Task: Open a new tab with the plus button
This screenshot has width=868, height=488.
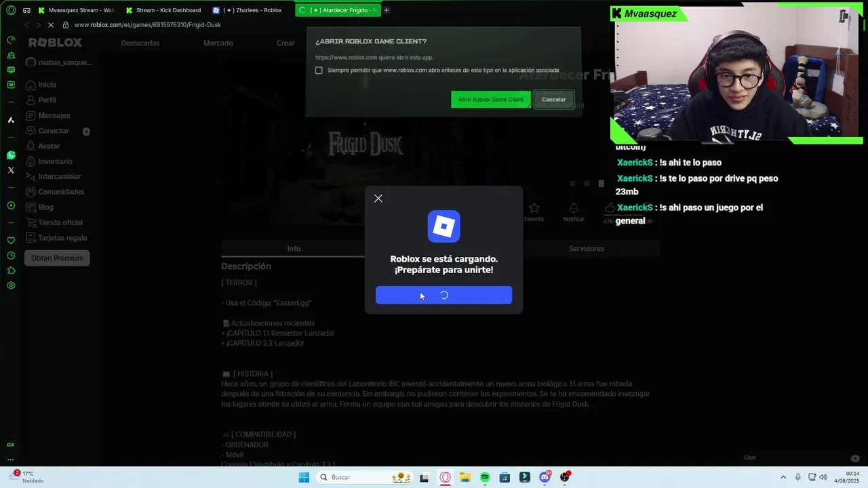Action: 387,10
